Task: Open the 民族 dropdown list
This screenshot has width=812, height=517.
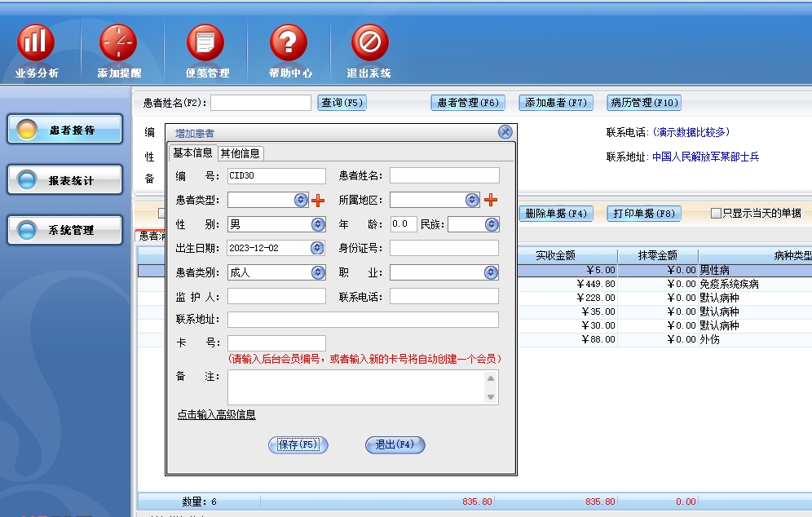Action: point(492,224)
